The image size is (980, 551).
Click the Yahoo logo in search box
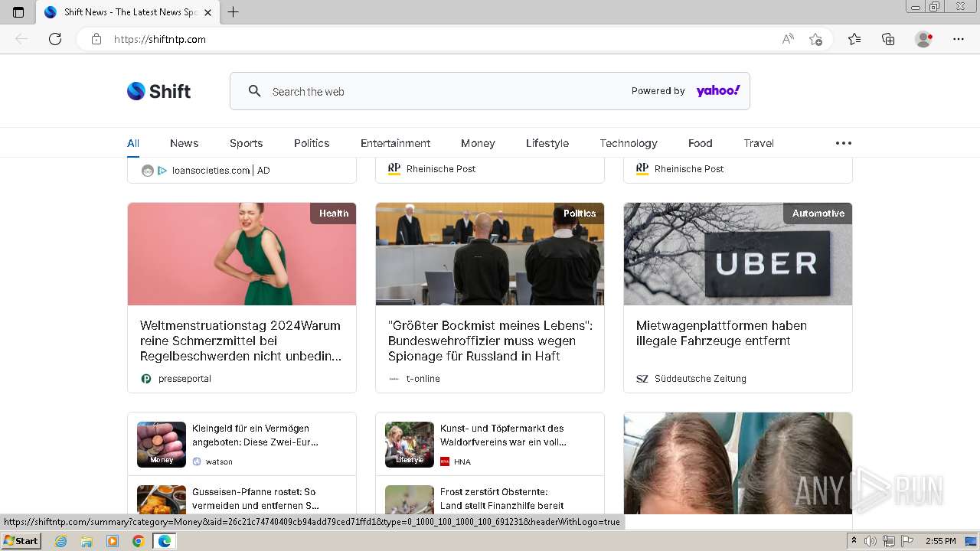point(718,91)
